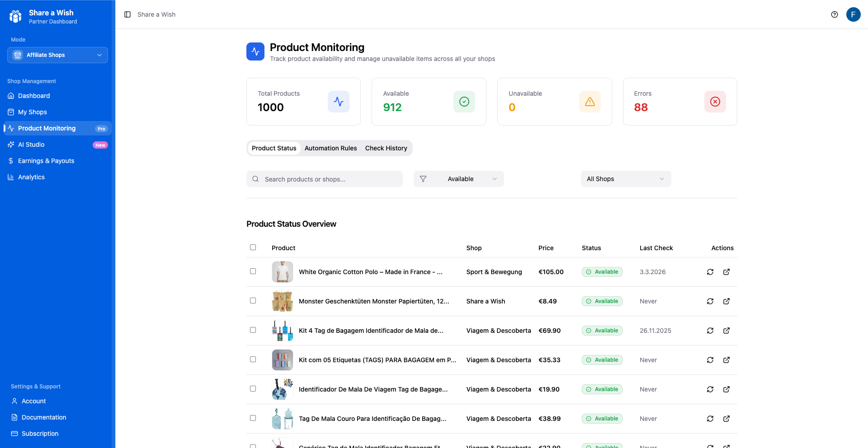Check Kit 4 Tag de Bagagem checkbox
Viewport: 868px width, 448px height.
253,330
